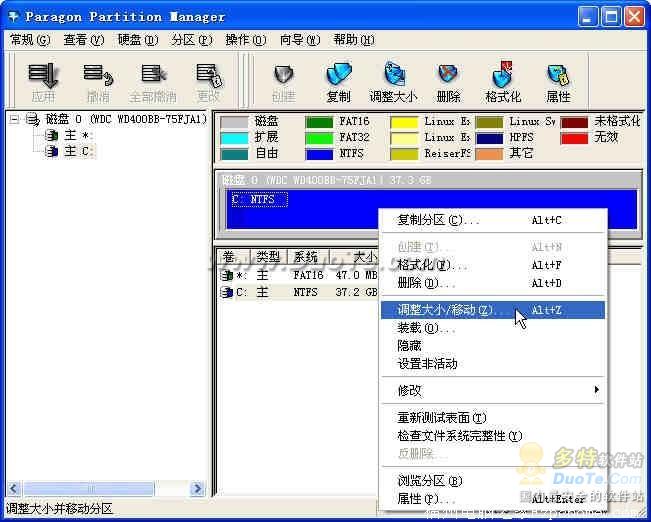Open the 修改 submenu arrow

[596, 390]
